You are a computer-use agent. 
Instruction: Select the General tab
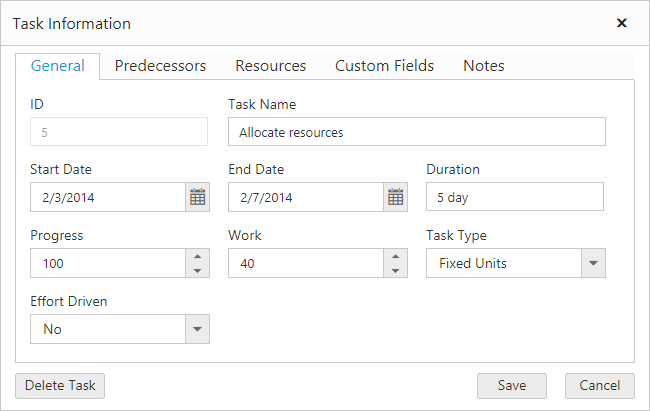57,66
